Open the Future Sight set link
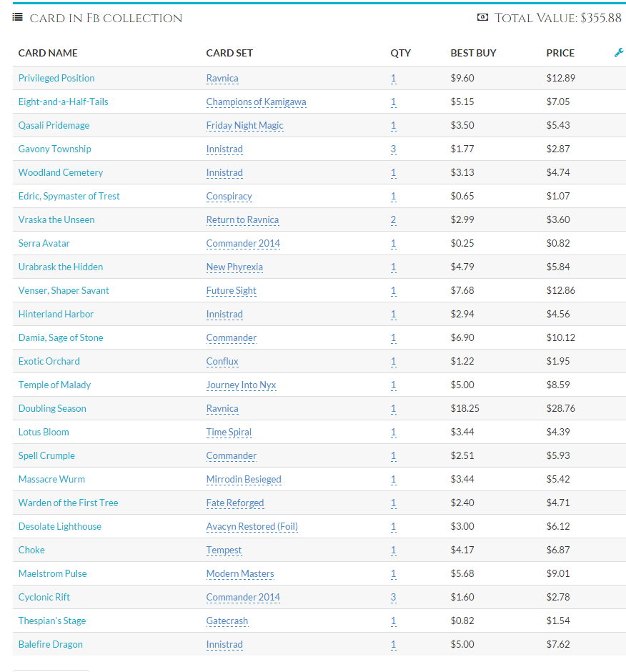626x672 pixels. point(231,290)
